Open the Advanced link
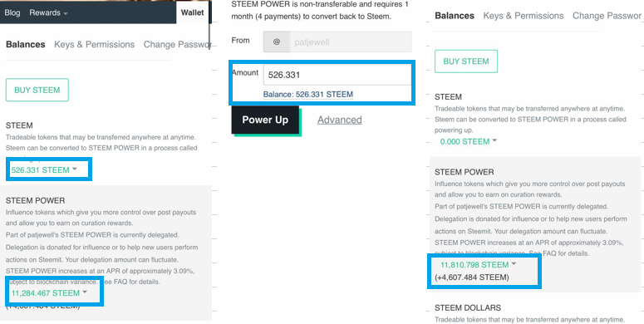Viewport: 644px width, 324px height. (x=340, y=120)
